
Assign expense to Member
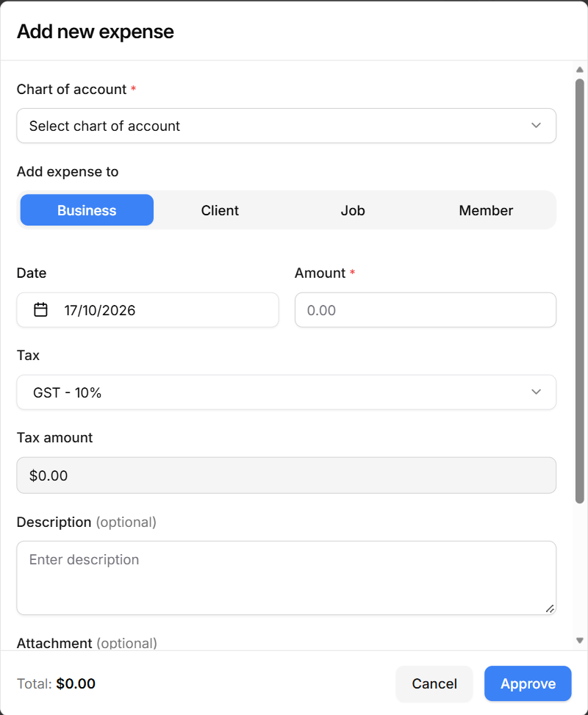click(486, 210)
